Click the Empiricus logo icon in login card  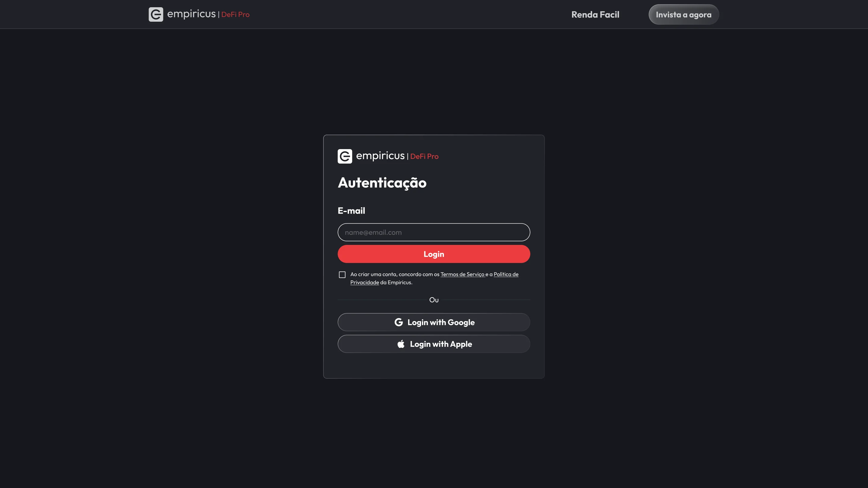pyautogui.click(x=345, y=156)
